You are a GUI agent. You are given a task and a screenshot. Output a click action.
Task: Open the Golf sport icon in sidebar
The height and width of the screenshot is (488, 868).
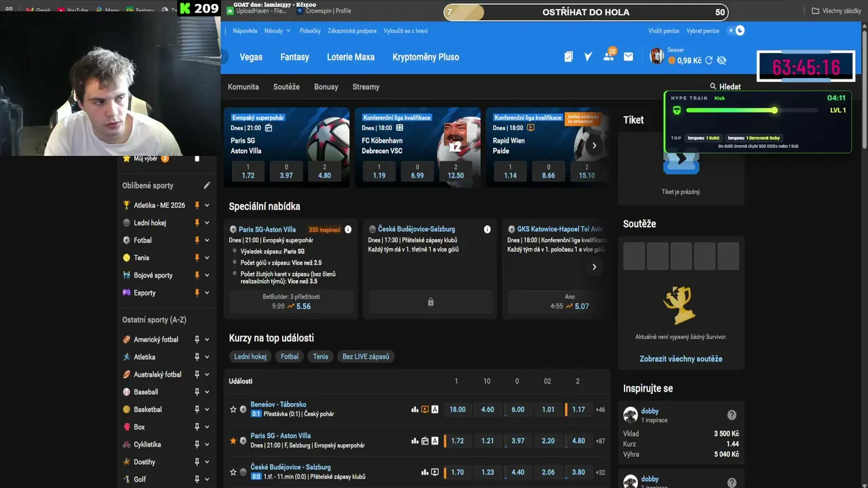[127, 479]
